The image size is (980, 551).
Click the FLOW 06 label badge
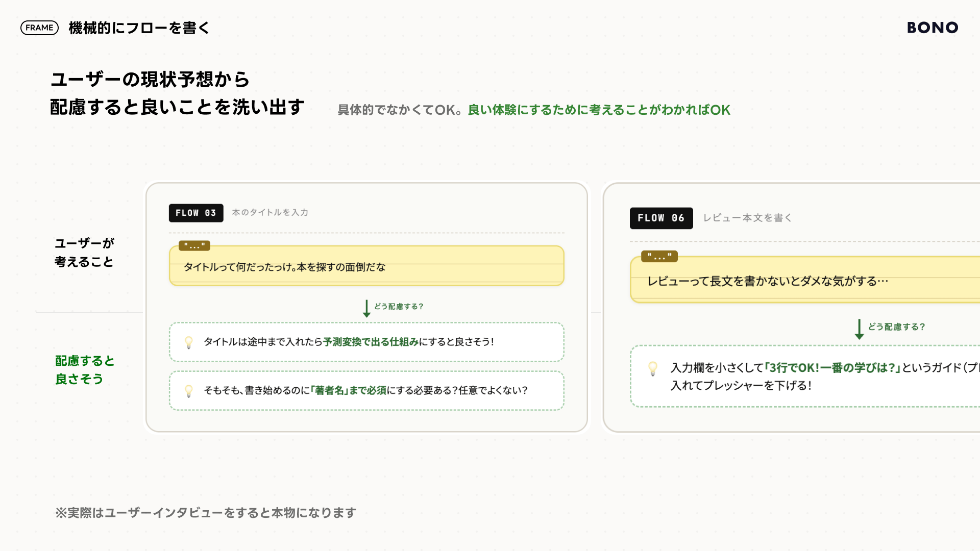[x=661, y=218]
